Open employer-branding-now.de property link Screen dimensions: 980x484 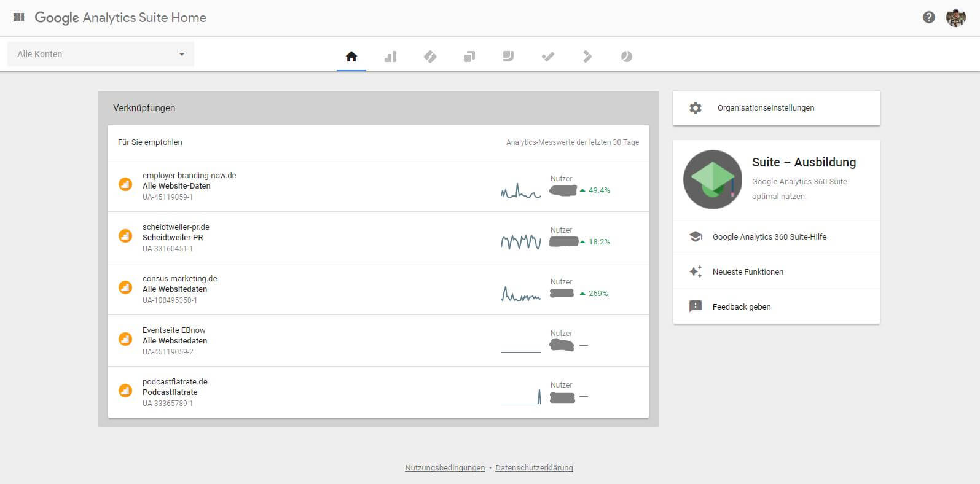(x=189, y=175)
